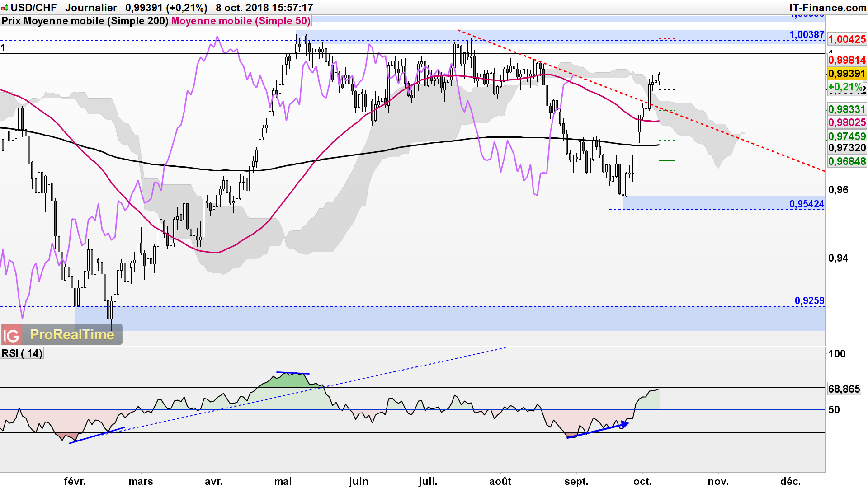Click the 0,99814 red price tag

847,60
